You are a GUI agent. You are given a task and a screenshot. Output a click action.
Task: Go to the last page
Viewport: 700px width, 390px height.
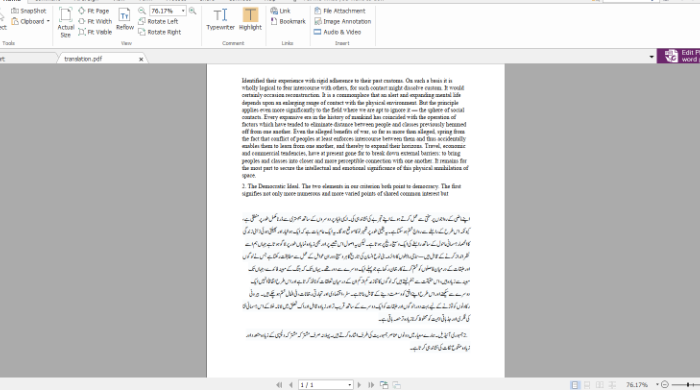tap(371, 385)
